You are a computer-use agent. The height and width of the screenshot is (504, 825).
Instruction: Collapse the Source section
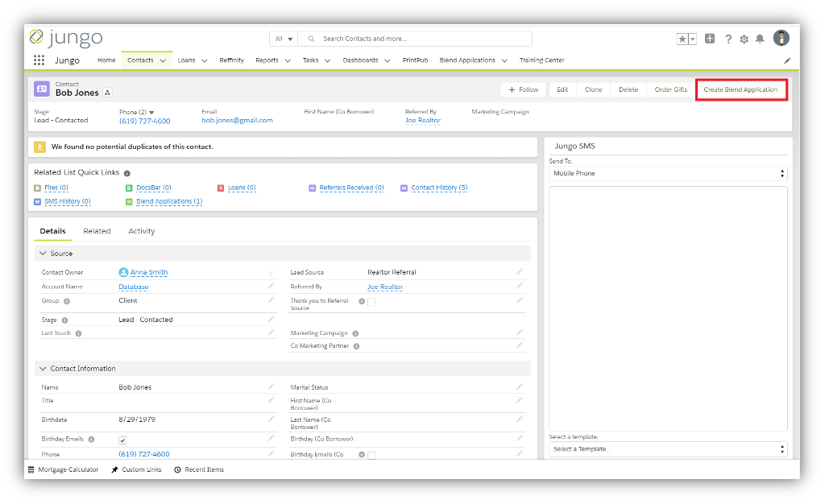pos(44,253)
